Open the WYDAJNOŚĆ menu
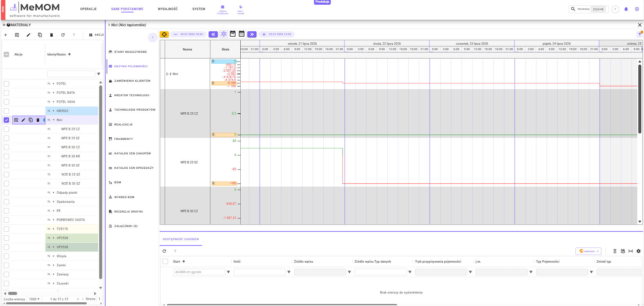The image size is (644, 306). (168, 9)
